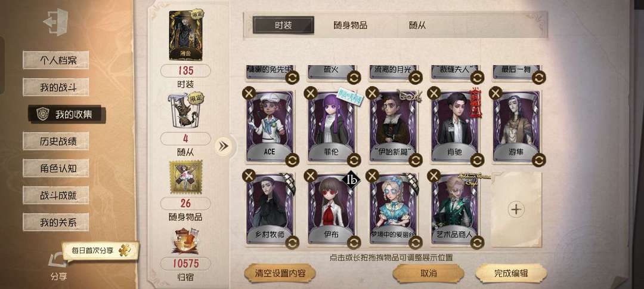The image size is (644, 289).
Task: Click swap icon on 肖驰 card
Action: tap(477, 160)
